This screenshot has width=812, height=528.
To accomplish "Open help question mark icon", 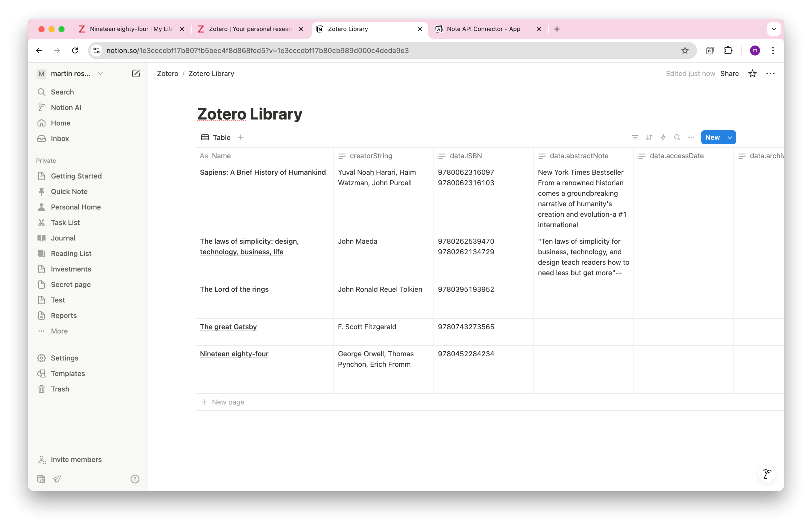I will coord(135,479).
